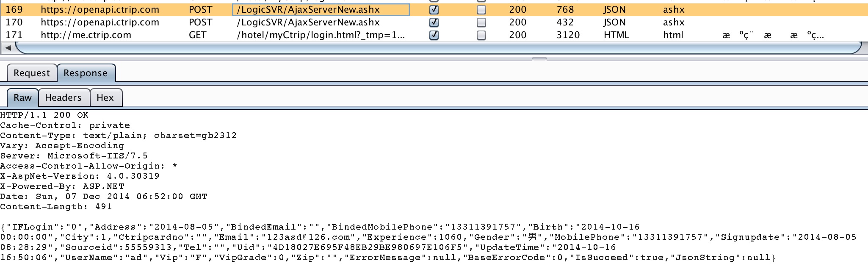
Task: Click length value 432
Action: point(565,22)
